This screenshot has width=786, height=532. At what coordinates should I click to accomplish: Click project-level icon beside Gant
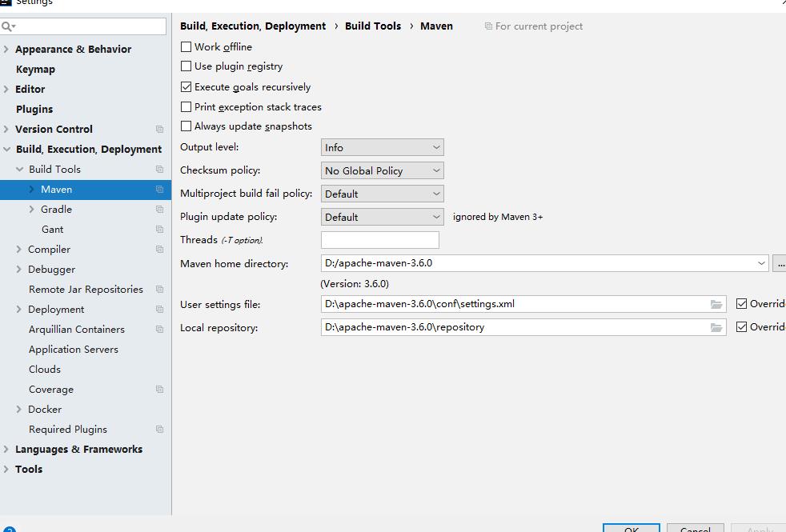[x=159, y=230]
